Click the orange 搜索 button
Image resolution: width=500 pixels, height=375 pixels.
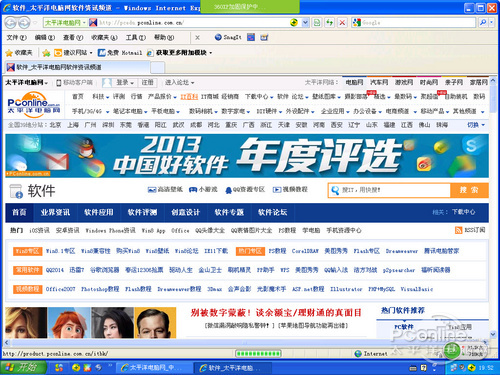pos(469,190)
